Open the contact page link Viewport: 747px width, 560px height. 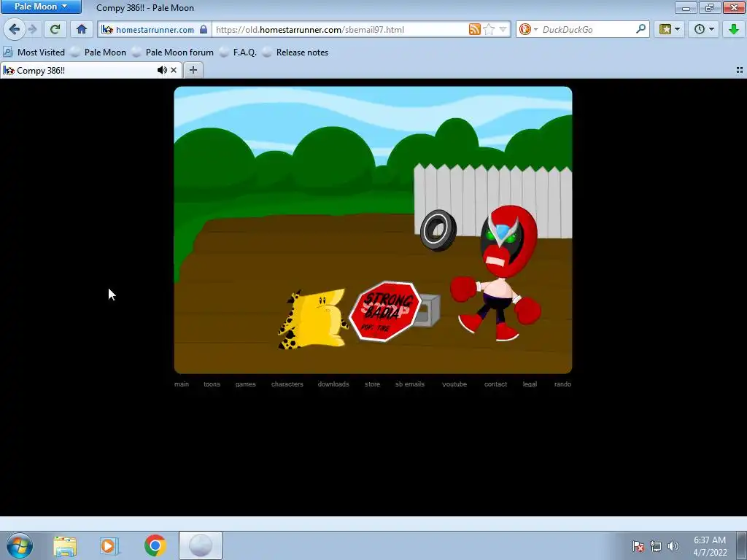pyautogui.click(x=495, y=384)
